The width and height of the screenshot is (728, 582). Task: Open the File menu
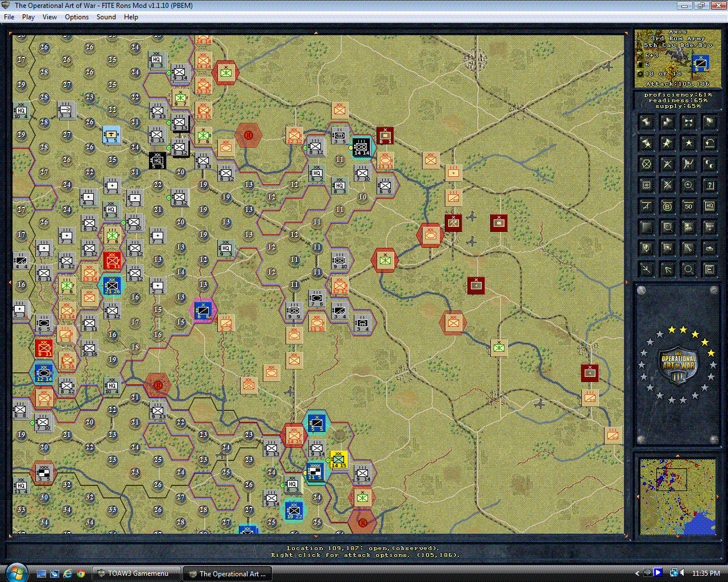click(9, 17)
